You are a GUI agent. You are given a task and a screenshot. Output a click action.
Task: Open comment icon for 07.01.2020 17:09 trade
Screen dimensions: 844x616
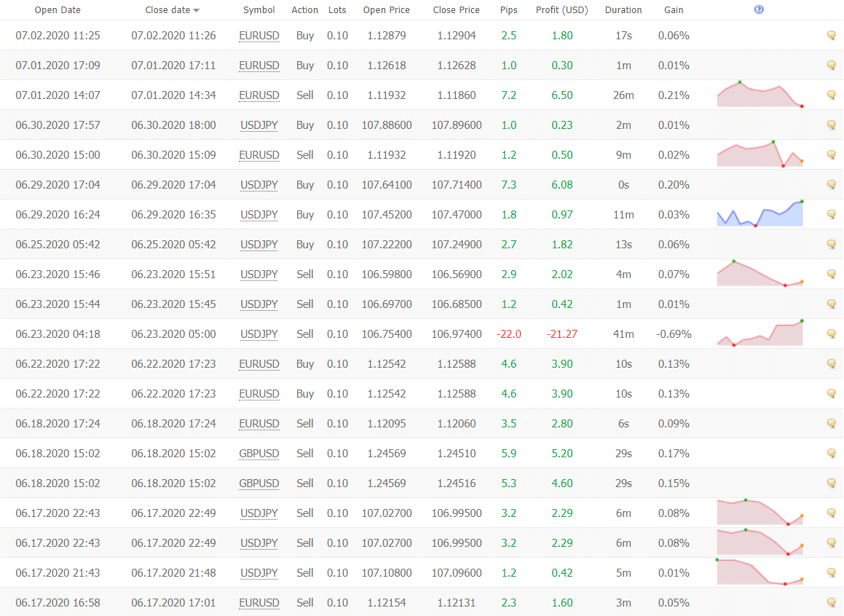831,66
